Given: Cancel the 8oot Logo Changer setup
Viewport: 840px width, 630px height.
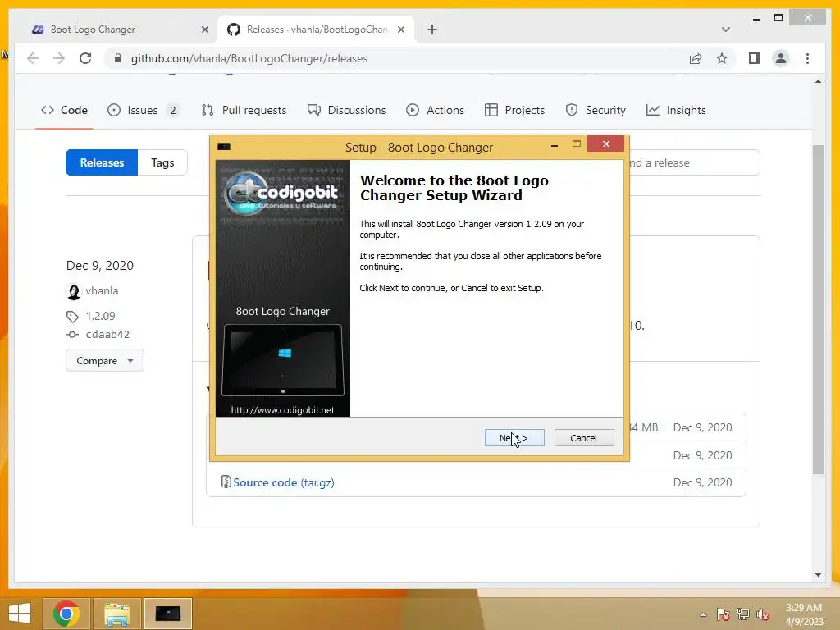Looking at the screenshot, I should pos(584,438).
